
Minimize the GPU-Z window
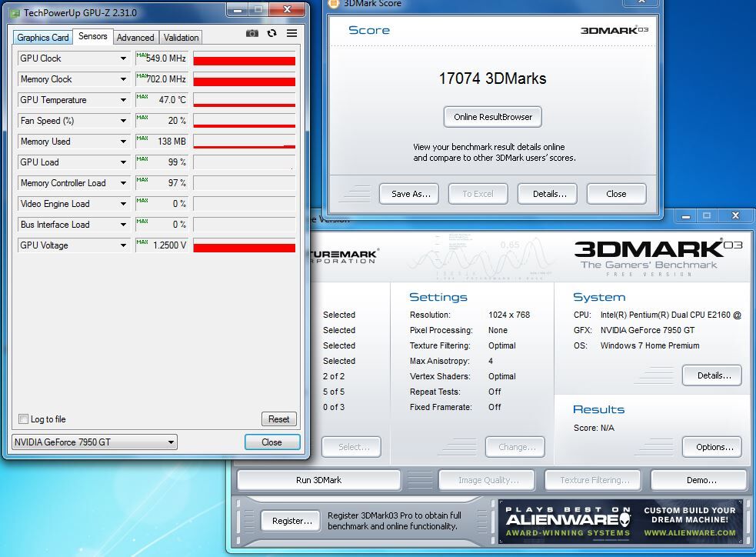[x=237, y=10]
